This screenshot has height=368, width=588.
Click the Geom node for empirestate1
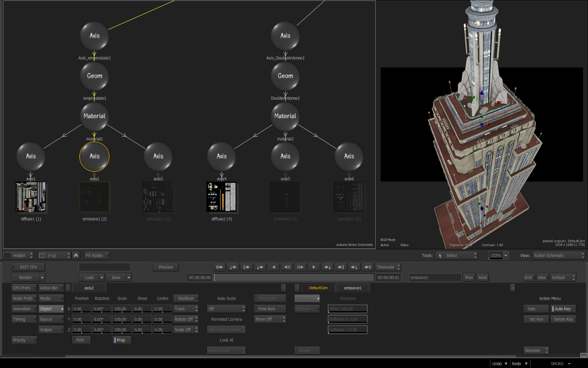tap(94, 76)
